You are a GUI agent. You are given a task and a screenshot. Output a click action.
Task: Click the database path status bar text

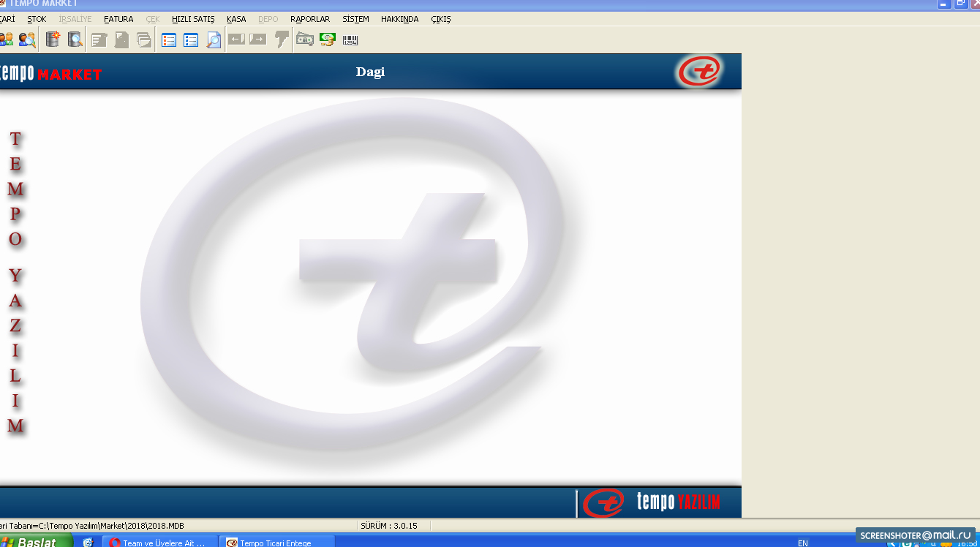(92, 526)
